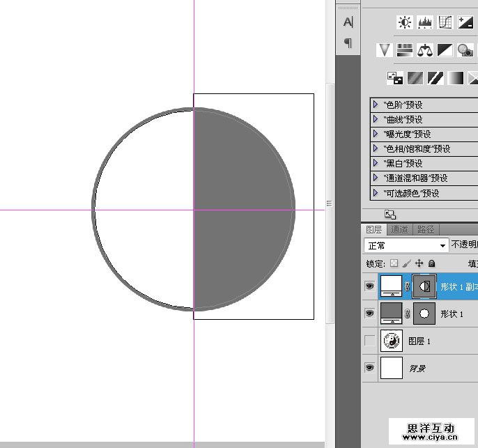Image resolution: width=478 pixels, height=448 pixels.
Task: Click the Vibrance triangle adjustment icon
Action: click(384, 50)
